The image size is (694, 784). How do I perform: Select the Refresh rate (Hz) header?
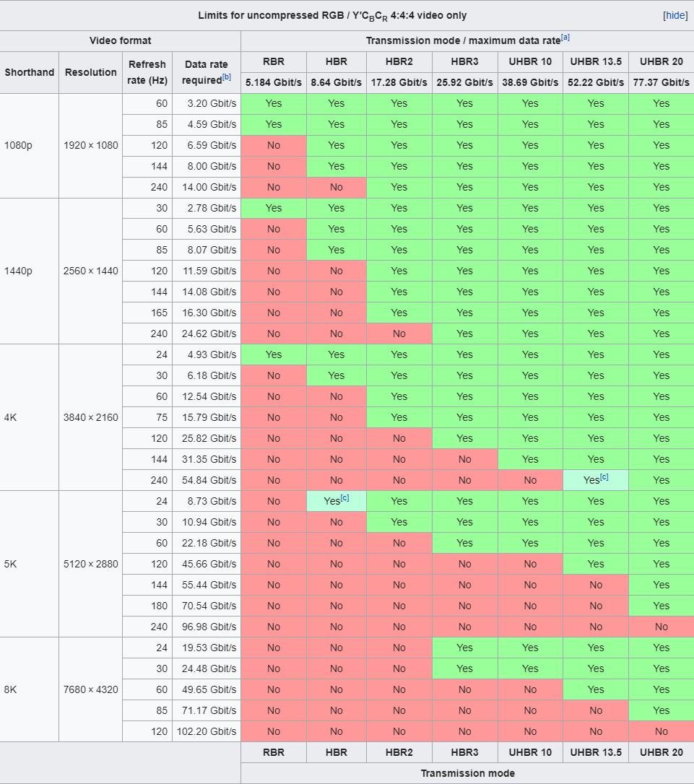147,72
